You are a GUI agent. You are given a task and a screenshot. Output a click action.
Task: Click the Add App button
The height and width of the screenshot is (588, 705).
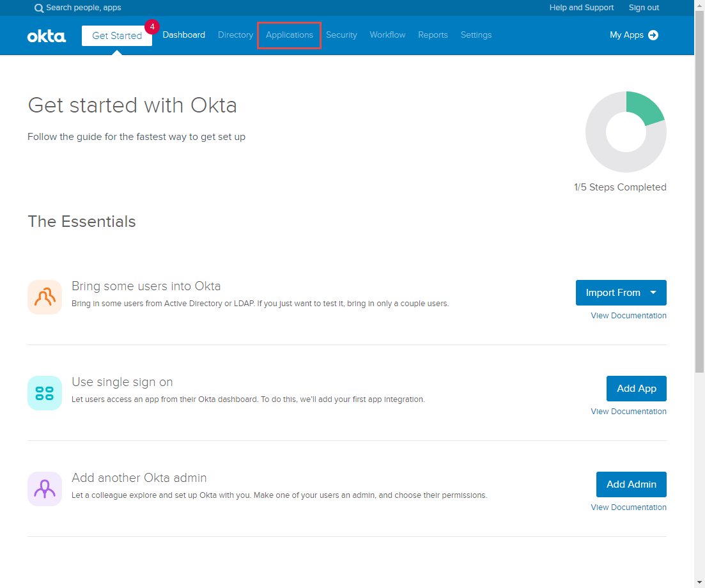coord(636,388)
